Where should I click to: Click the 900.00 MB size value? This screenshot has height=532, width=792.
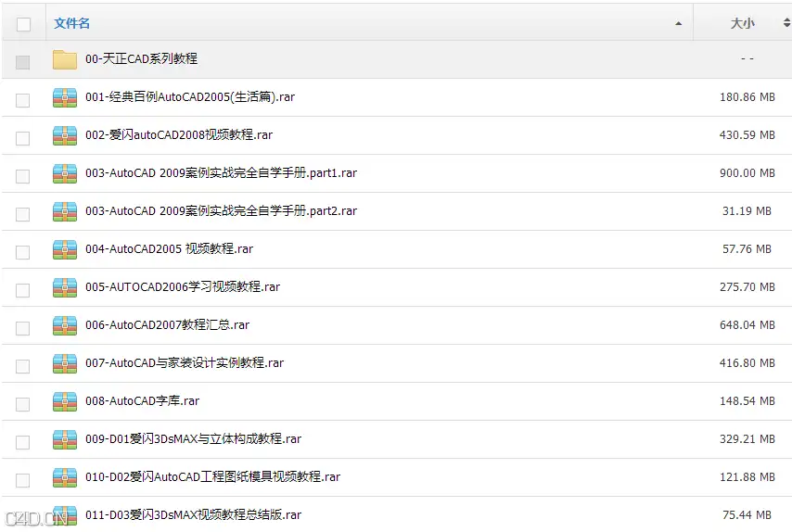point(747,172)
